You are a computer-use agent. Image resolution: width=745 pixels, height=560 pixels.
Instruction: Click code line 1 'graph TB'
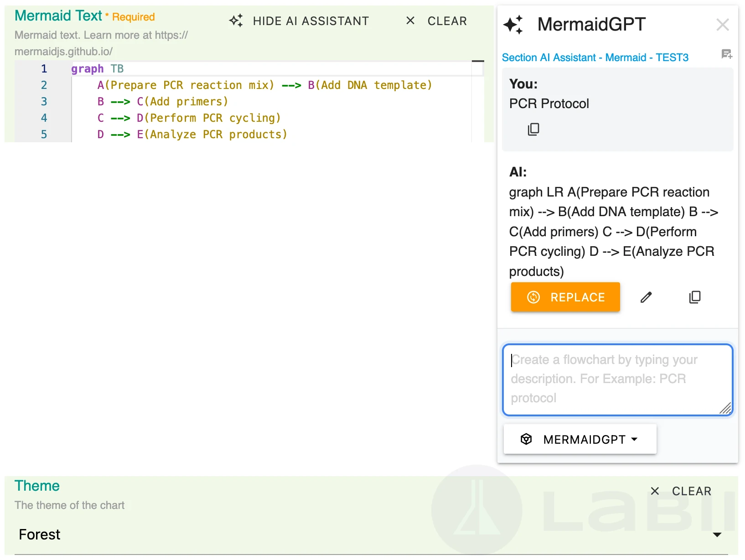(98, 69)
